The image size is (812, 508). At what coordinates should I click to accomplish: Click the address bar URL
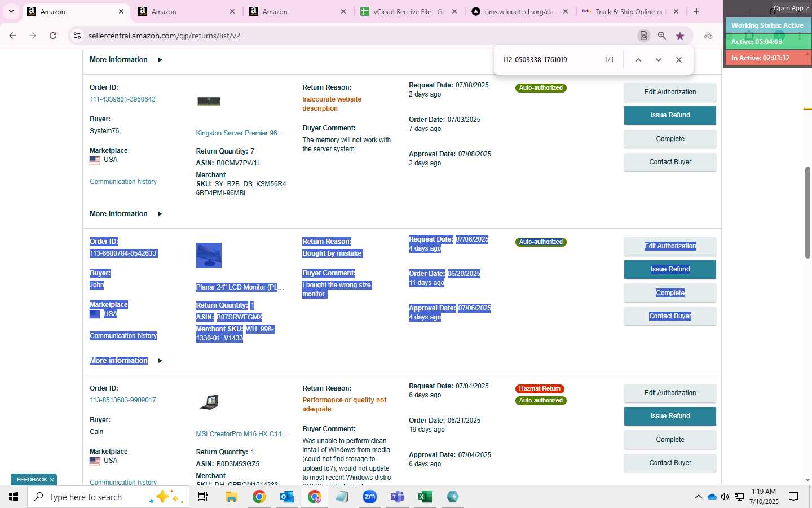[x=164, y=36]
